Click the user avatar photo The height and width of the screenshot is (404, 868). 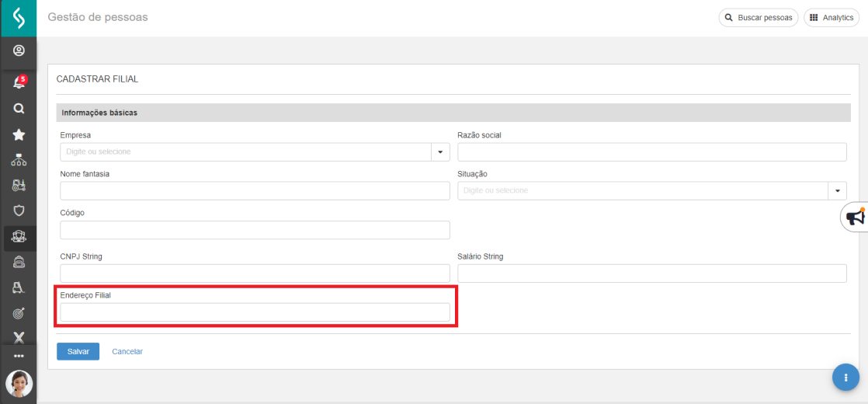pyautogui.click(x=19, y=383)
